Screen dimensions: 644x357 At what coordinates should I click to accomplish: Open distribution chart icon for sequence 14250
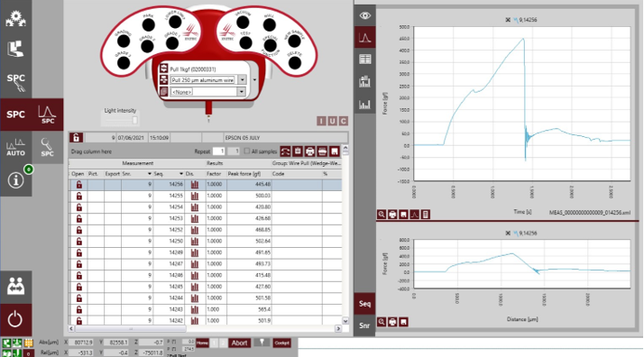pyautogui.click(x=195, y=242)
